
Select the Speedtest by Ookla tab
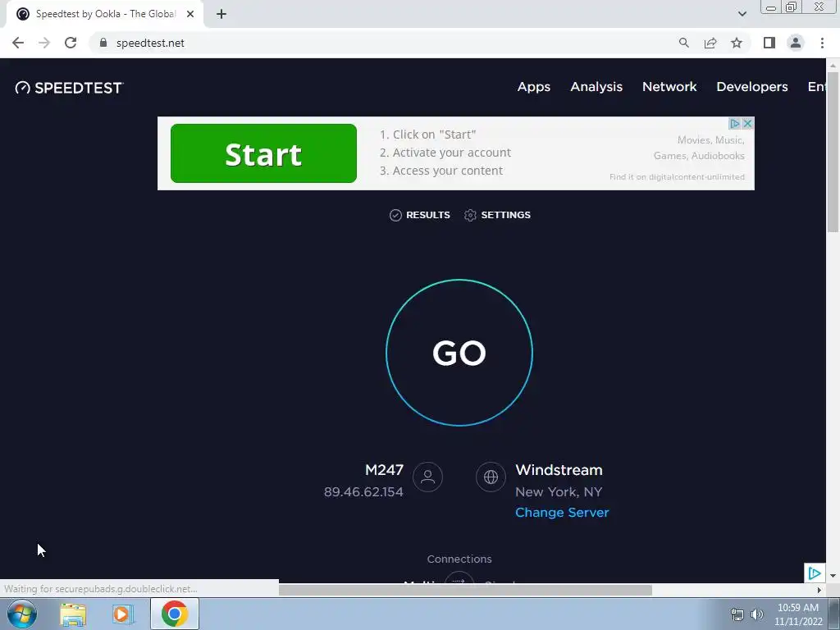tap(104, 14)
